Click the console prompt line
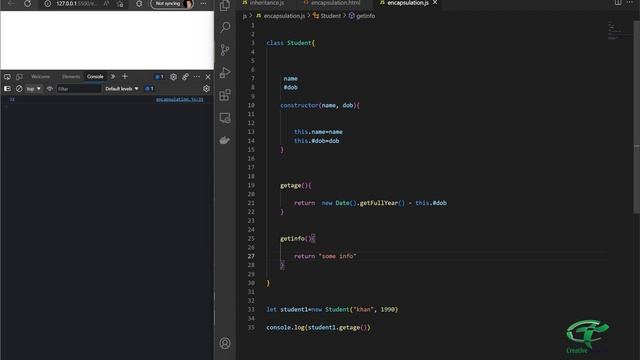The height and width of the screenshot is (360, 640). (x=106, y=107)
